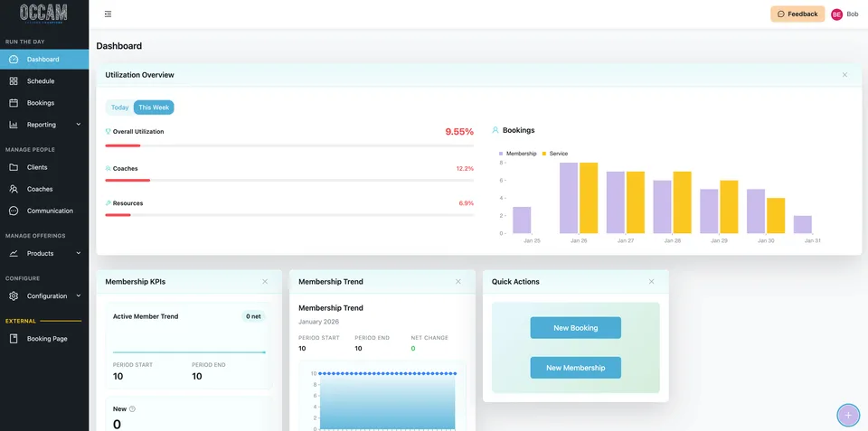Click the Active Member Trend heading
Viewport: 868px width, 431px height.
pos(146,316)
